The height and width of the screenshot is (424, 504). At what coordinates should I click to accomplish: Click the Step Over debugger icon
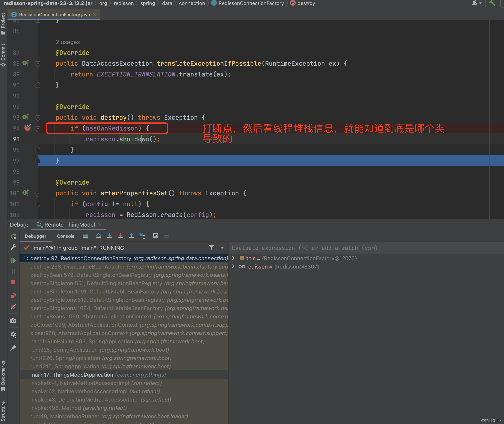click(x=99, y=236)
